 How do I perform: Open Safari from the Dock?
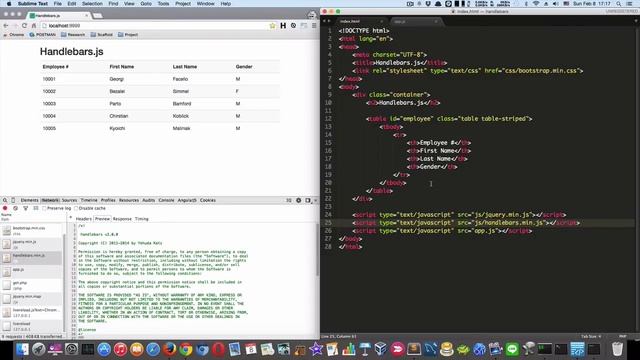(153, 349)
